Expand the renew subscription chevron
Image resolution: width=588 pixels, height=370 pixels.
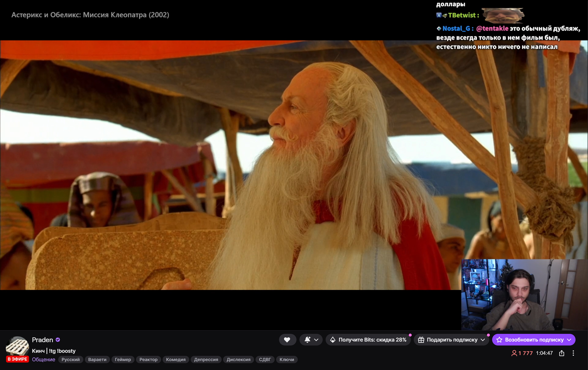pos(569,340)
